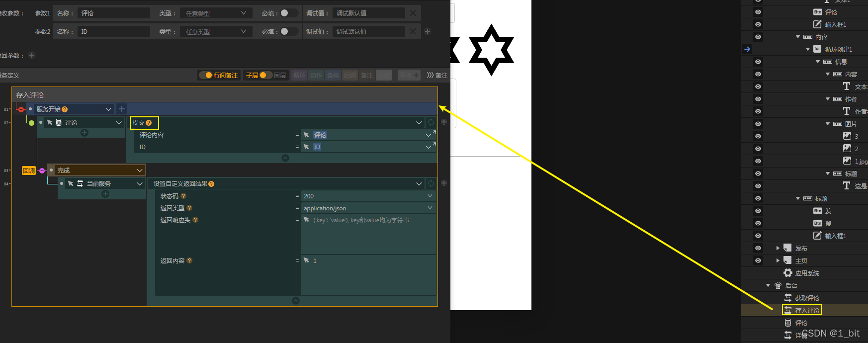The image size is (868, 343).
Task: Click the 返回响应头 value field
Action: click(x=368, y=234)
